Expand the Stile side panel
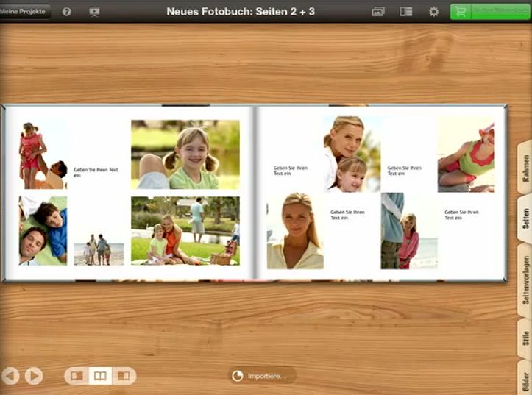 coord(525,338)
